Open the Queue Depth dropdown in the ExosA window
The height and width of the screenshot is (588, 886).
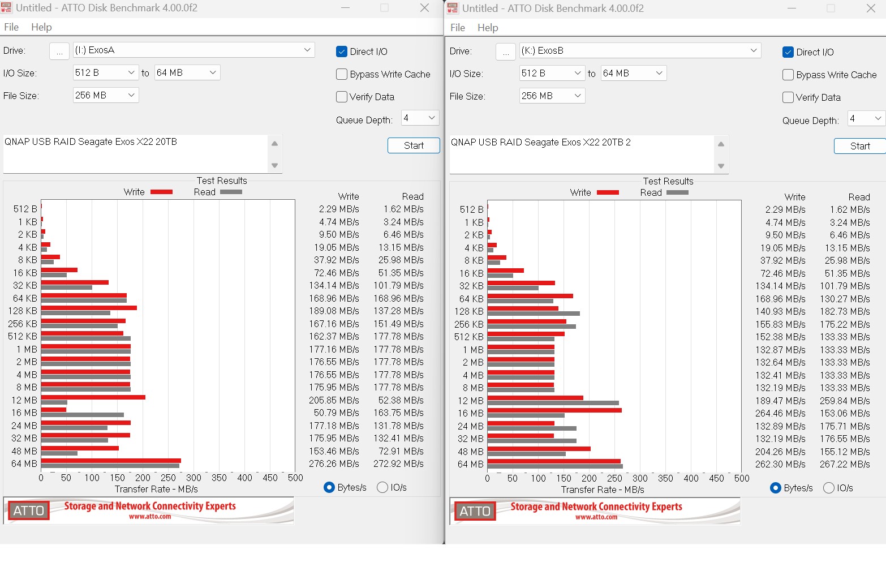(420, 118)
